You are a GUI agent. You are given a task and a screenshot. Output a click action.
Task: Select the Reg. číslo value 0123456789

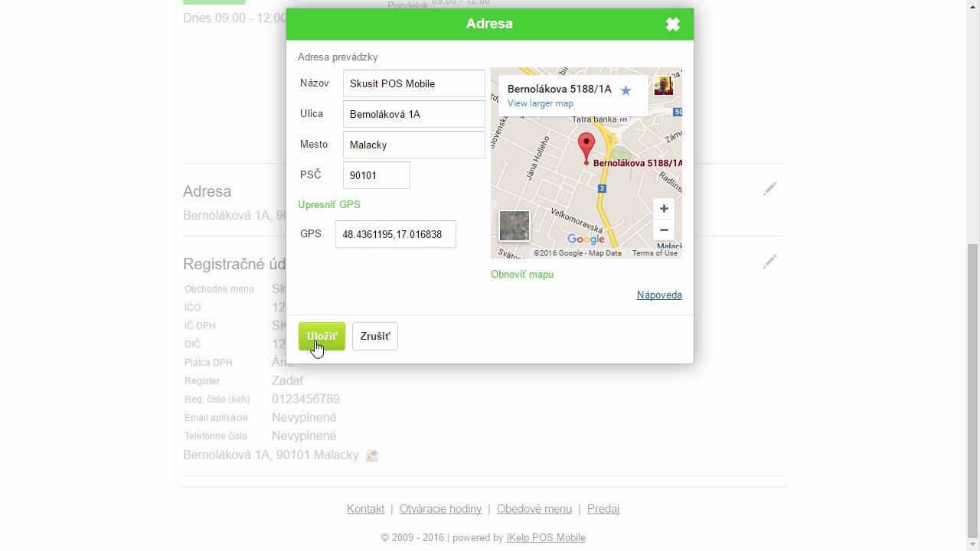[x=305, y=399]
